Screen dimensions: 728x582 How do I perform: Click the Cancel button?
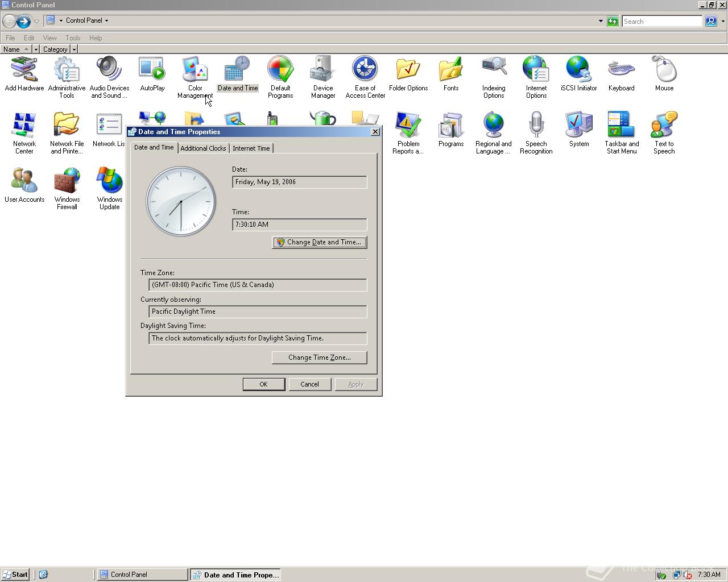point(309,384)
